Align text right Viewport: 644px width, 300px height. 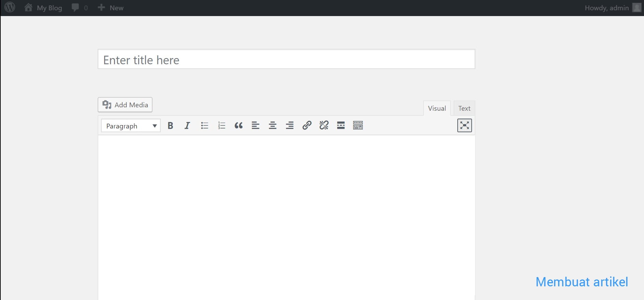pos(290,126)
